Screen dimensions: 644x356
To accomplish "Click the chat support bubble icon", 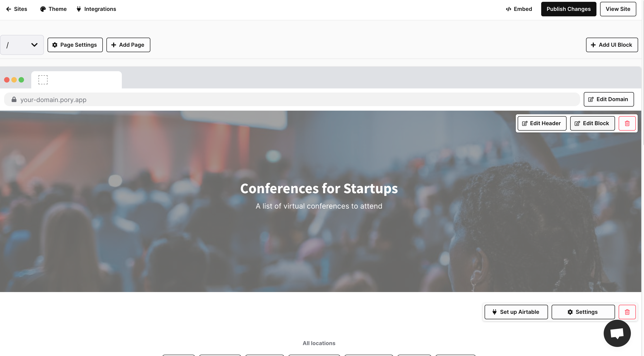I will [617, 333].
